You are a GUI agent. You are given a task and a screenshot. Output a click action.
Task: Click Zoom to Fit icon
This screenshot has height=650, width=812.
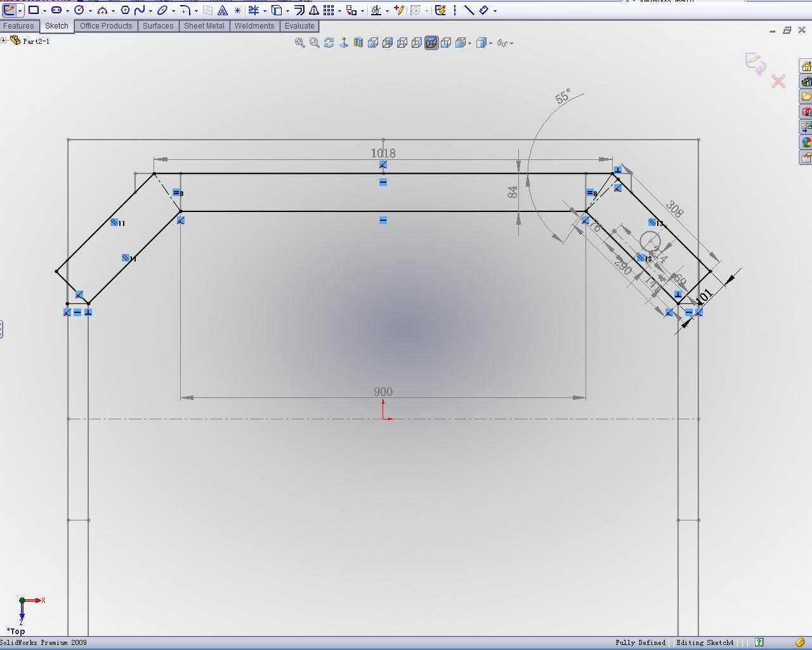coord(300,43)
